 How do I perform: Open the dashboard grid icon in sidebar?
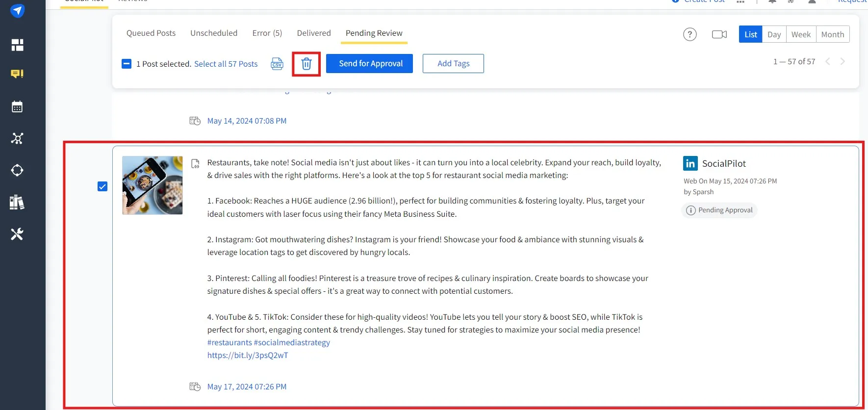click(x=18, y=45)
